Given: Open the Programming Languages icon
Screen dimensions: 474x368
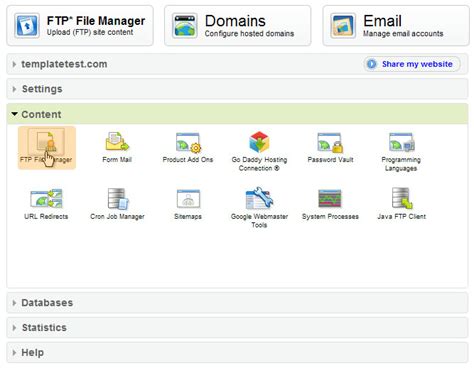Looking at the screenshot, I should point(401,142).
